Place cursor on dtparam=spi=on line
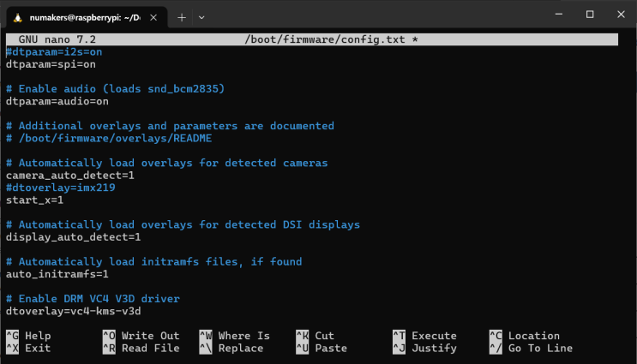The image size is (637, 364). (51, 64)
